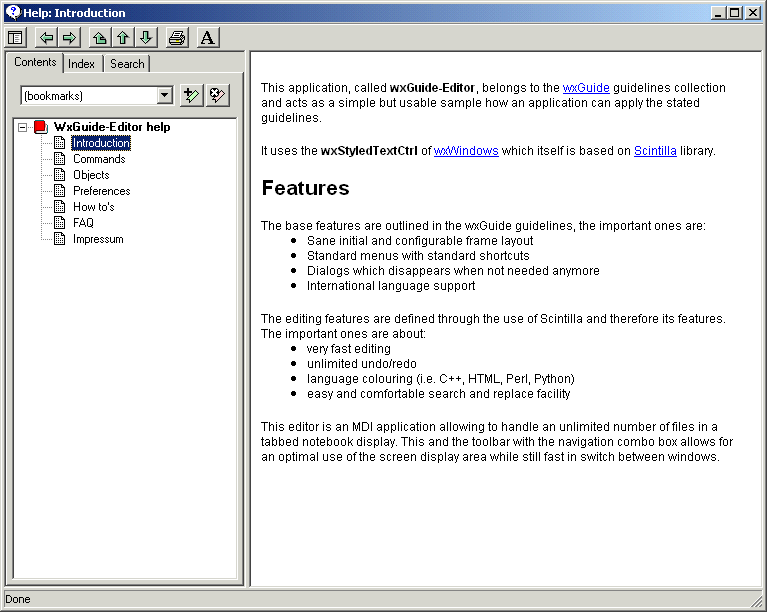Remove current page from bookmarks

click(218, 95)
